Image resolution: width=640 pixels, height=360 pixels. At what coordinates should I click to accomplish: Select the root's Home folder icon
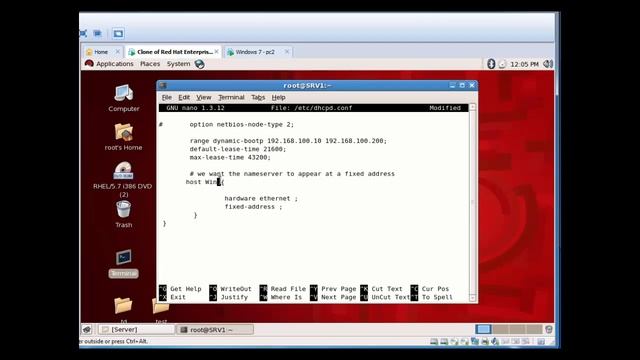coord(123,137)
